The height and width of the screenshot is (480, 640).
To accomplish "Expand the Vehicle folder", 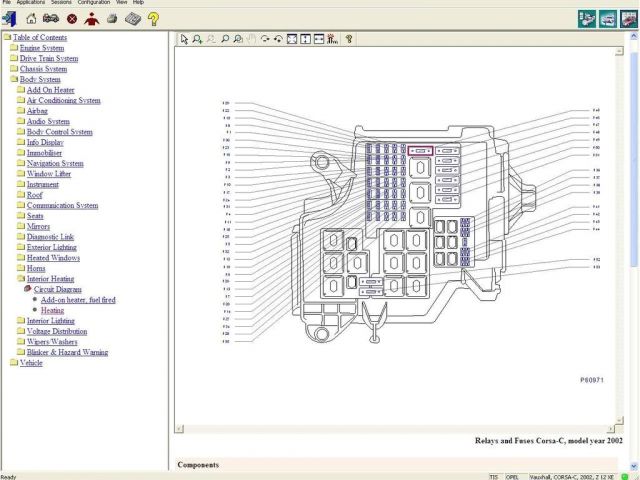I will [x=31, y=363].
